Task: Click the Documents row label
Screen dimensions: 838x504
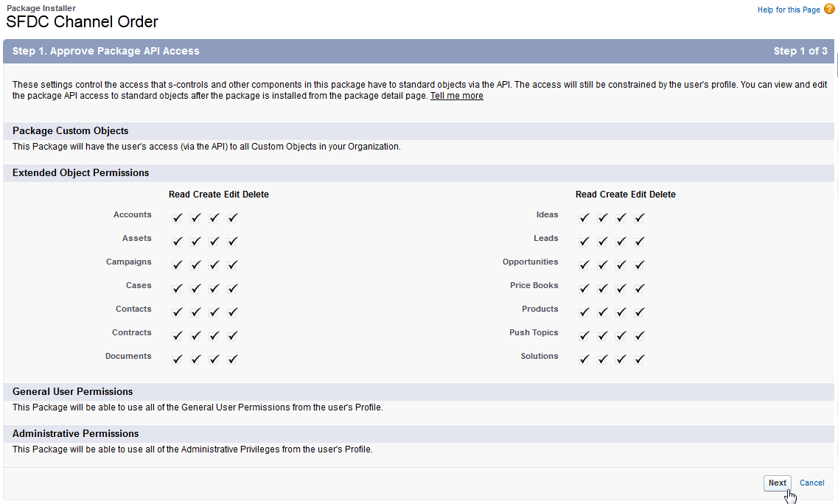Action: 128,355
